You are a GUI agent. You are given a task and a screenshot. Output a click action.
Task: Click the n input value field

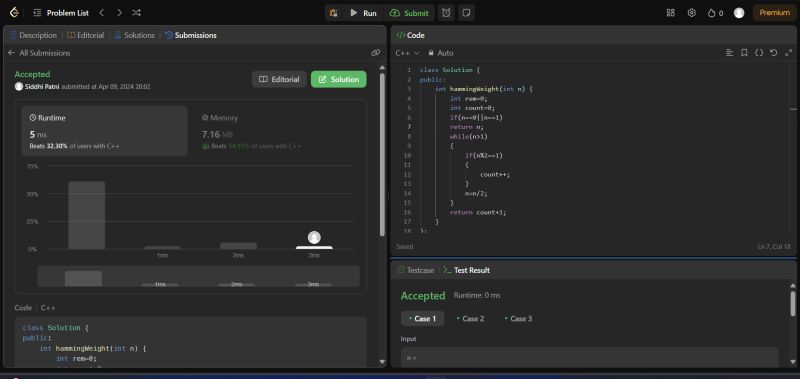tap(589, 357)
